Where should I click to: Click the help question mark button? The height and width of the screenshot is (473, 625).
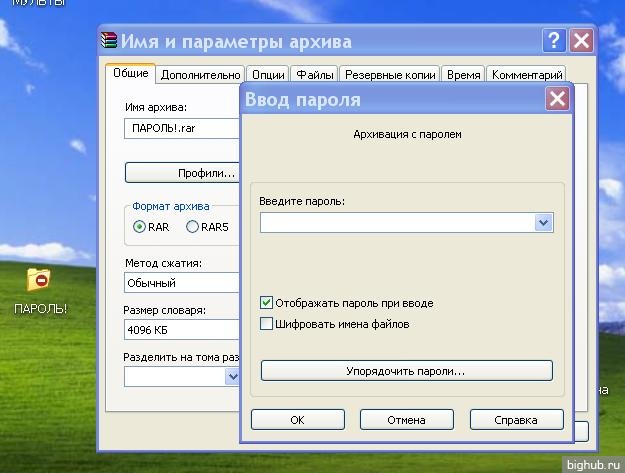(553, 41)
